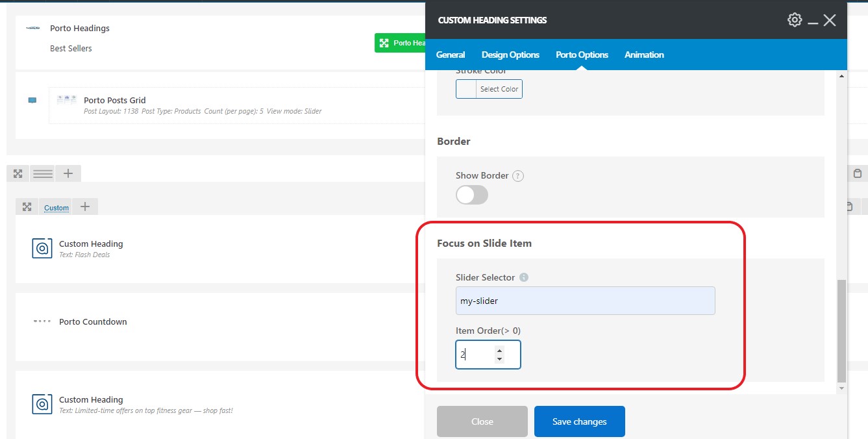The image size is (868, 439).
Task: Toggle the Show Border switch
Action: point(472,195)
